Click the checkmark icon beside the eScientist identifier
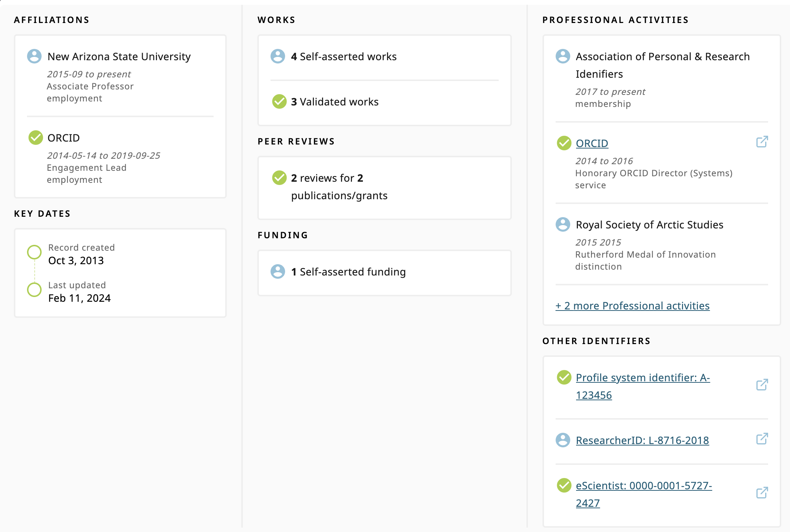The image size is (790, 532). (x=564, y=486)
